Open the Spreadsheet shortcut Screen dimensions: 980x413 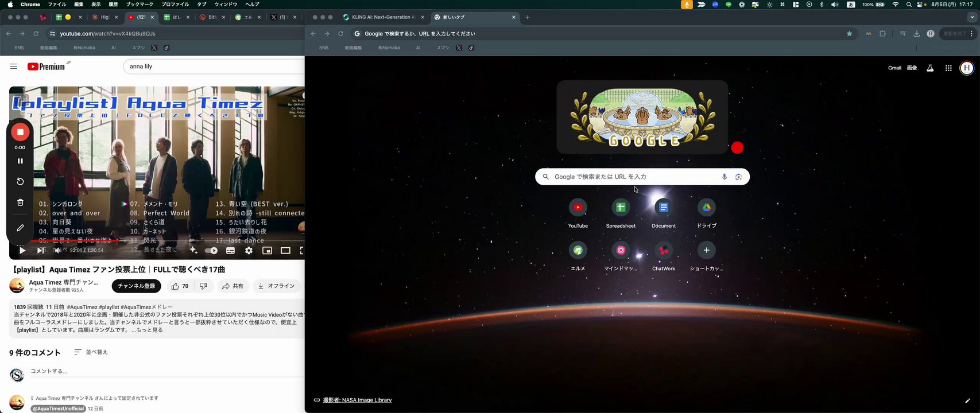(621, 213)
